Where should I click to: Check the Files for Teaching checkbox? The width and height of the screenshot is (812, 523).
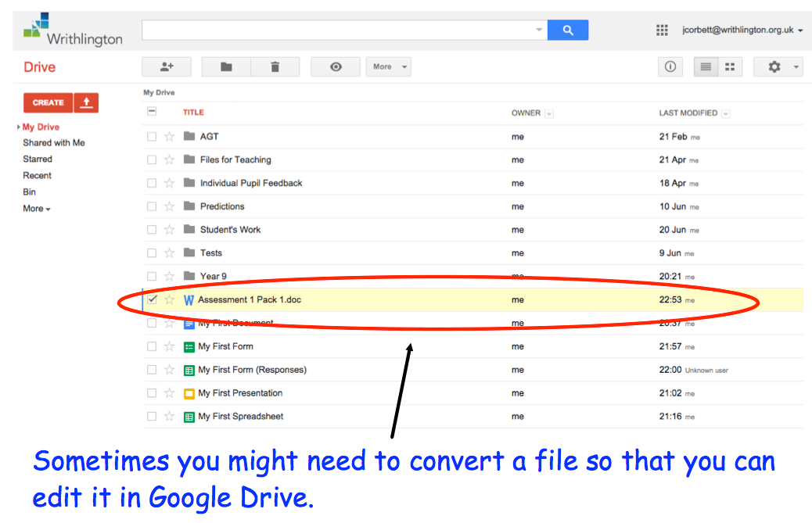[x=152, y=159]
